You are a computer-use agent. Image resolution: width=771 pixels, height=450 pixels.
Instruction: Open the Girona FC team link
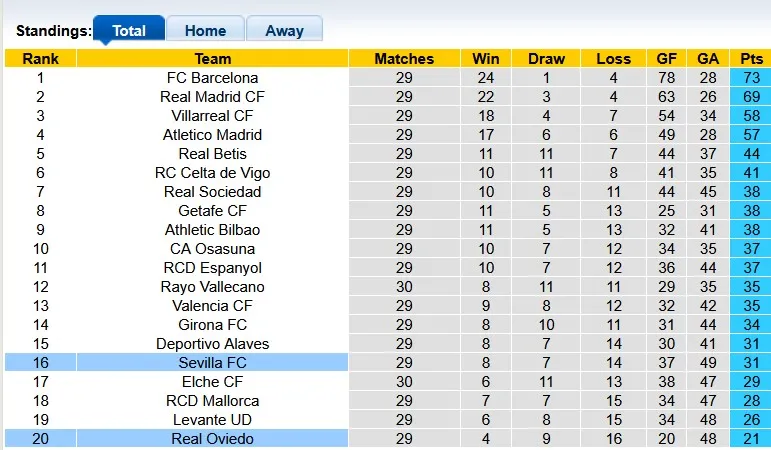click(212, 325)
